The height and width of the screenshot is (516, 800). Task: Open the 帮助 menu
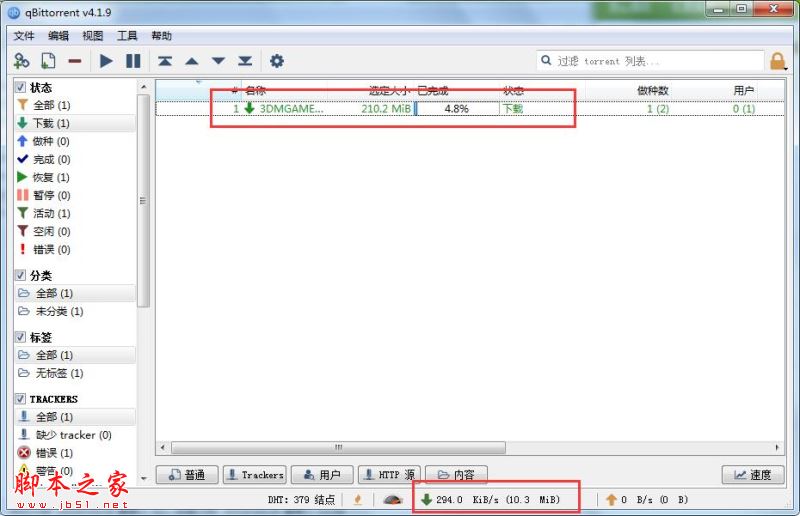point(161,36)
